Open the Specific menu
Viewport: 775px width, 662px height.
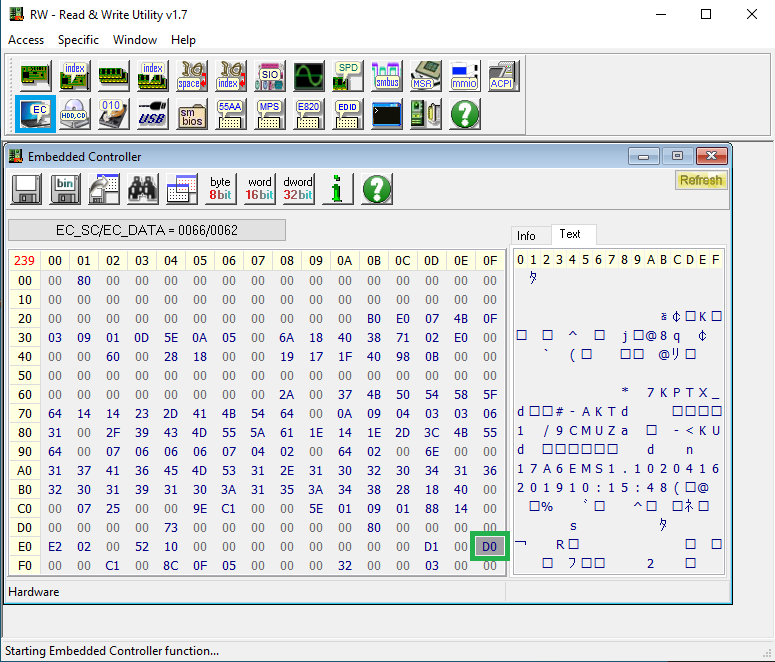click(78, 40)
